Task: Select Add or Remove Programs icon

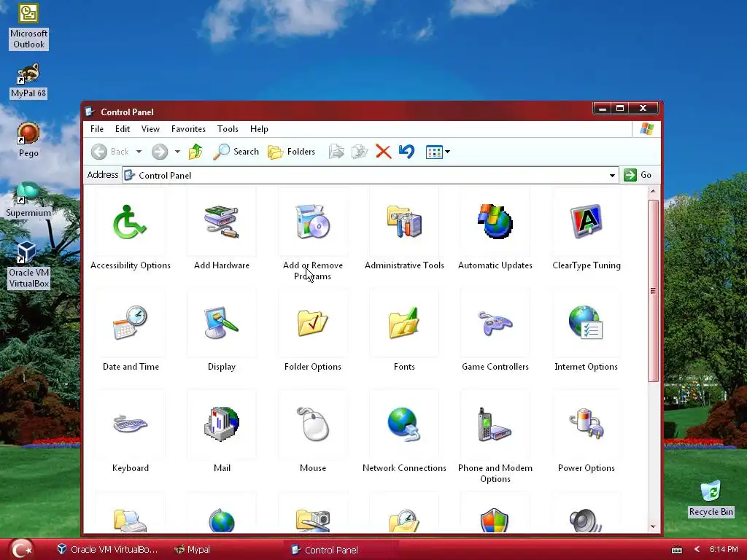Action: (x=312, y=222)
